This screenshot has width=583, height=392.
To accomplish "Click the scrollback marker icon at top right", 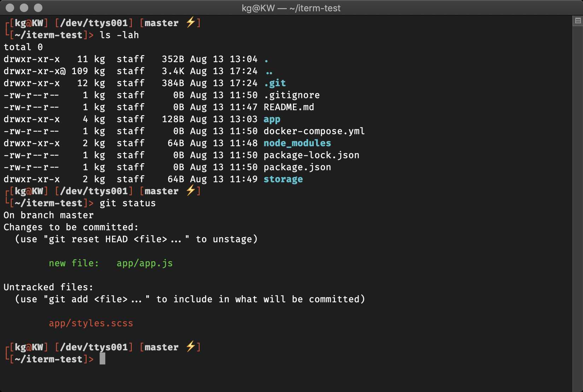I will pyautogui.click(x=578, y=21).
